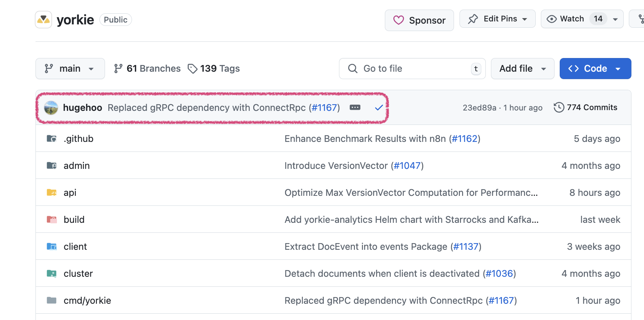This screenshot has width=644, height=320.
Task: Open the main branch selector dropdown
Action: [70, 69]
